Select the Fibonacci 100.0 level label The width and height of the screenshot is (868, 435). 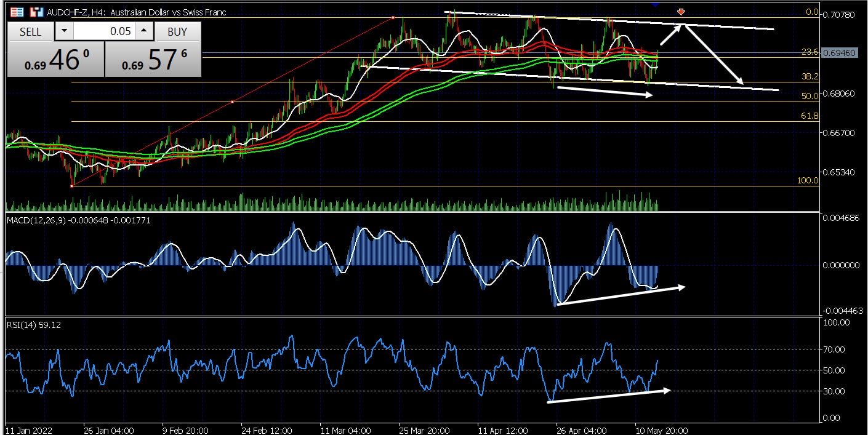(x=807, y=181)
